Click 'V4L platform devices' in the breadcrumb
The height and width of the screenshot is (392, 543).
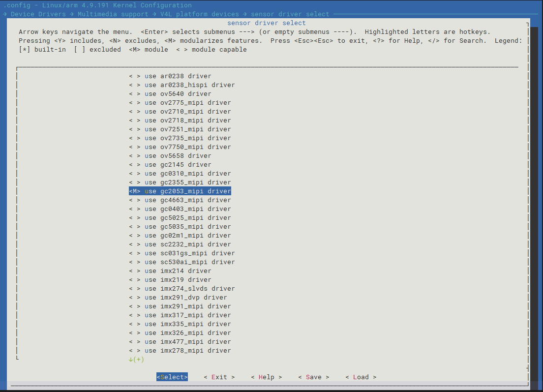(x=200, y=14)
